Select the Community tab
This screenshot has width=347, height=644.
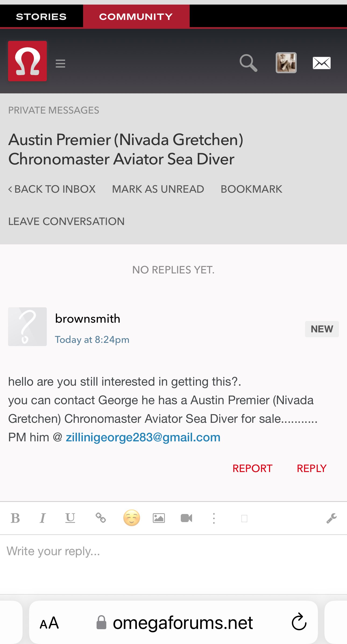coord(136,17)
